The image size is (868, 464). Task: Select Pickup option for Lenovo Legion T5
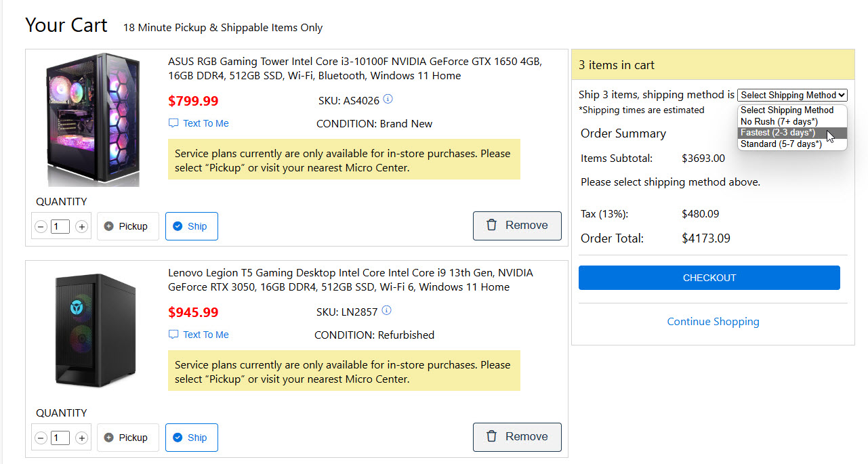127,438
